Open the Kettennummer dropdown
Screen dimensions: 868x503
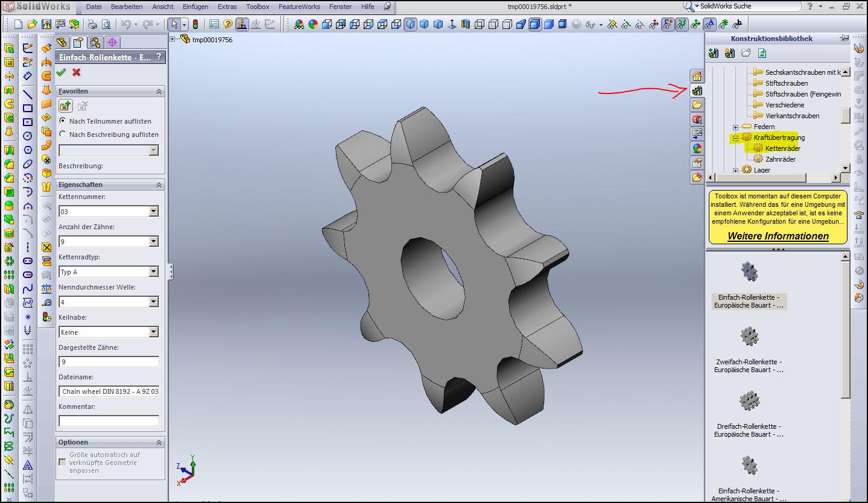[x=153, y=212]
